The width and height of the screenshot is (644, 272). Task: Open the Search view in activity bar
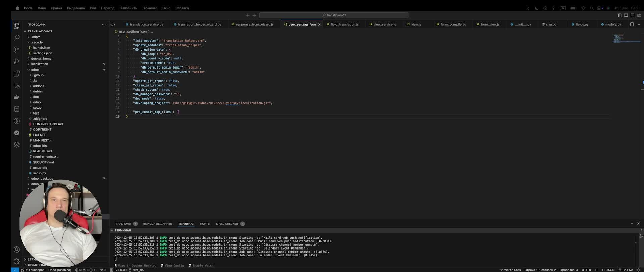point(17,38)
